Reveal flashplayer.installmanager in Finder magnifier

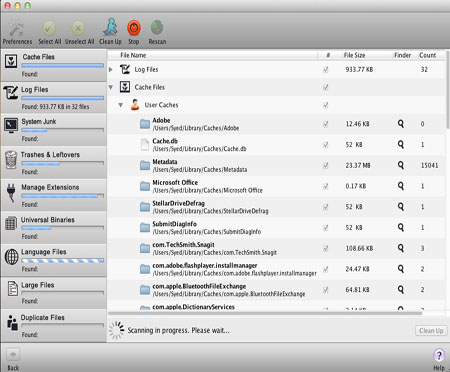[x=401, y=269]
